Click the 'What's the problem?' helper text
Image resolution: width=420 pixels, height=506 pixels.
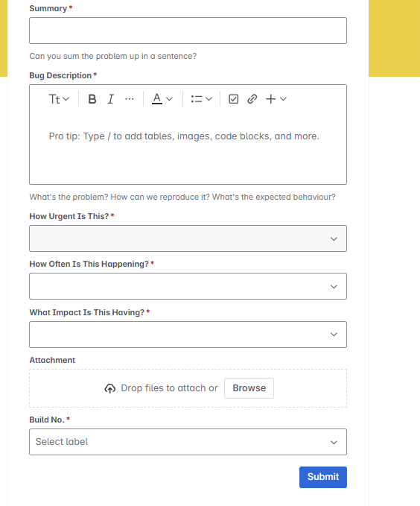pos(182,197)
